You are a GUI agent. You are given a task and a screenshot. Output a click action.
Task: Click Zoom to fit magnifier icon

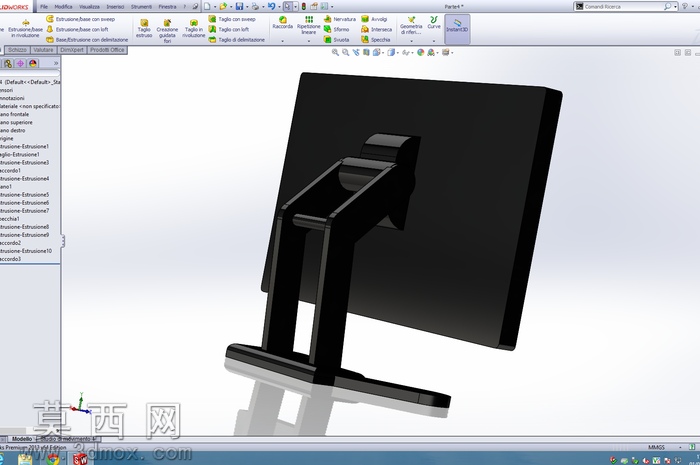coord(335,53)
